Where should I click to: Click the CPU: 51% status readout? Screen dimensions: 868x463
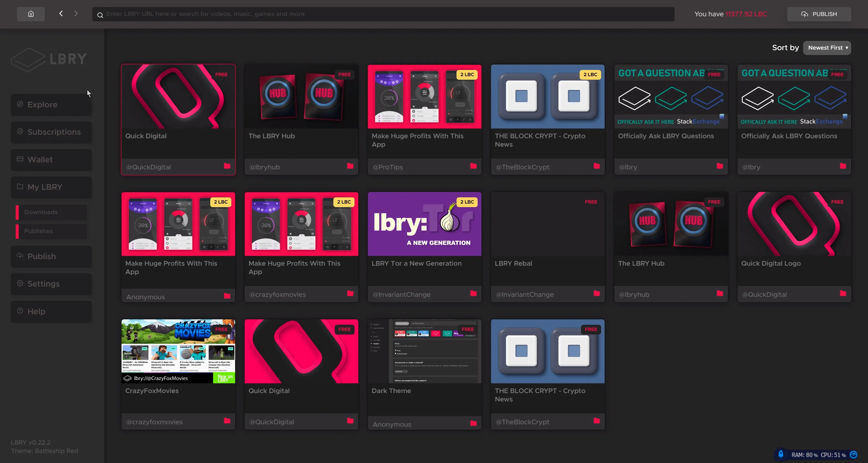coord(833,455)
